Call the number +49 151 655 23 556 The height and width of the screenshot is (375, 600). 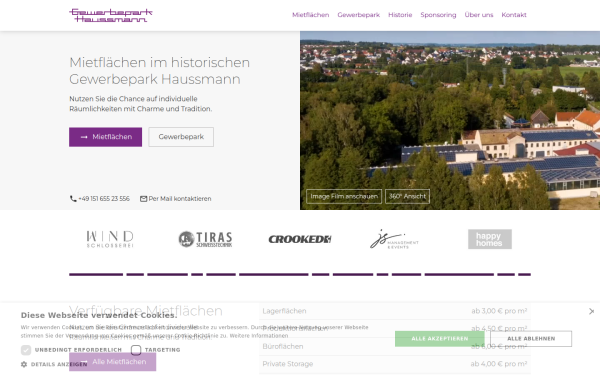click(x=104, y=199)
